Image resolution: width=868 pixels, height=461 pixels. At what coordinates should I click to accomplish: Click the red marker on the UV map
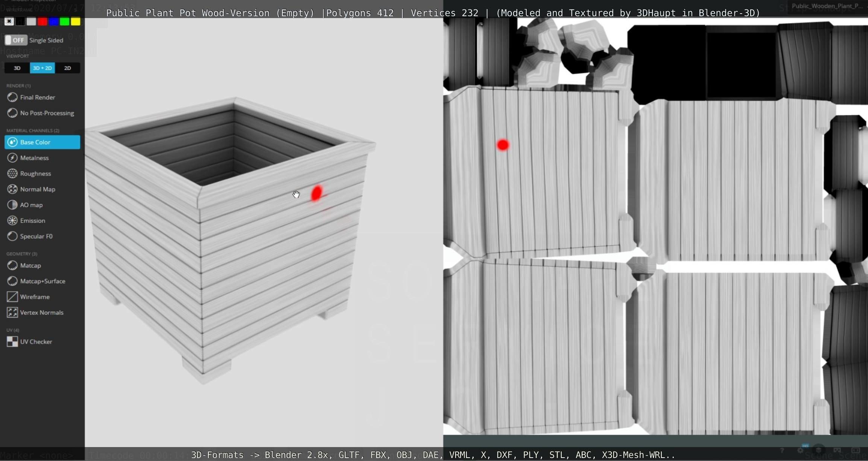click(503, 145)
